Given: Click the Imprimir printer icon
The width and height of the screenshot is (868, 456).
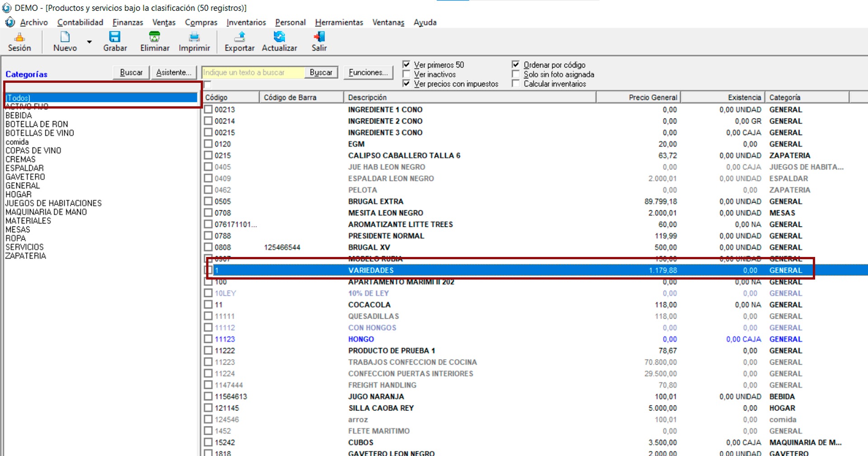Looking at the screenshot, I should point(194,37).
